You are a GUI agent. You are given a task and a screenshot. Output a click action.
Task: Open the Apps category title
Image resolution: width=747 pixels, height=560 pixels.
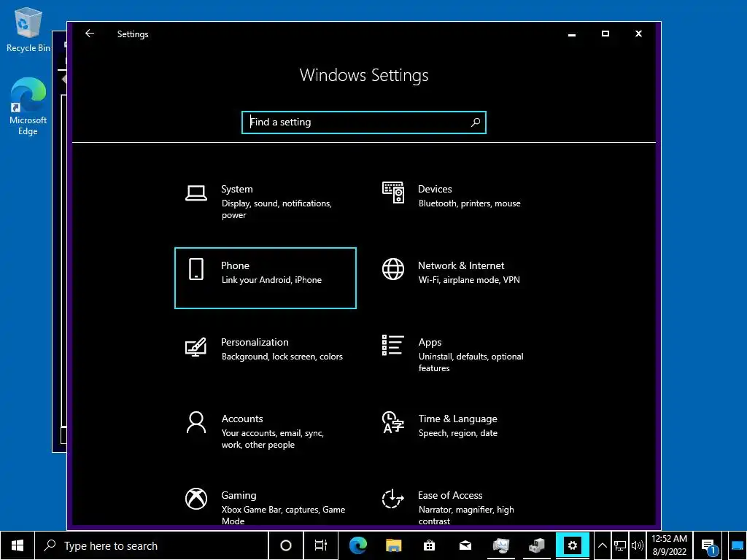click(430, 343)
